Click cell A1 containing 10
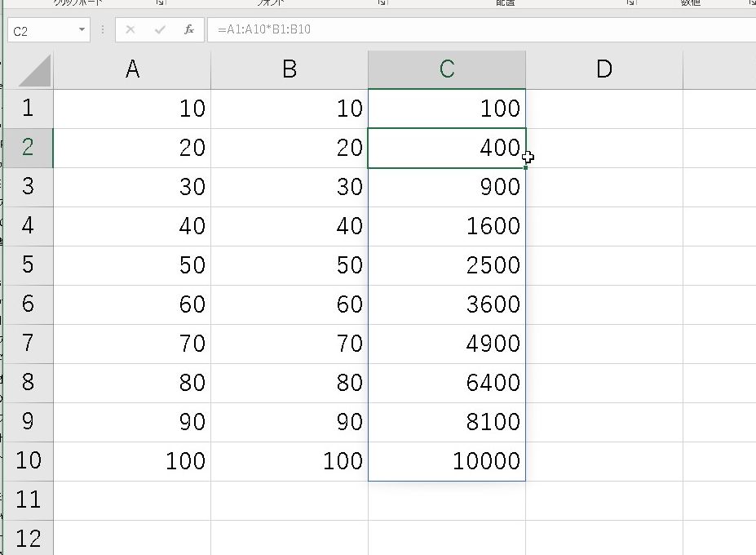Image resolution: width=756 pixels, height=555 pixels. click(132, 109)
